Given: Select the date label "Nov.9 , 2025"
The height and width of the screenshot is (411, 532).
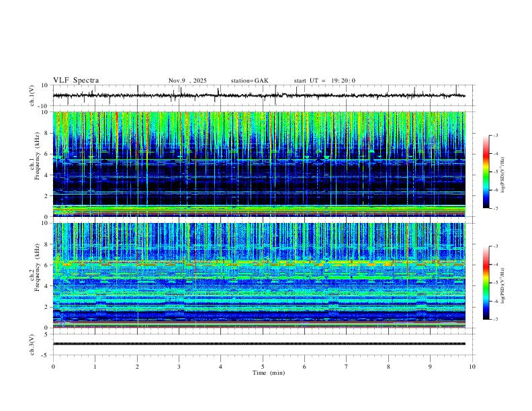Looking at the screenshot, I should point(187,81).
